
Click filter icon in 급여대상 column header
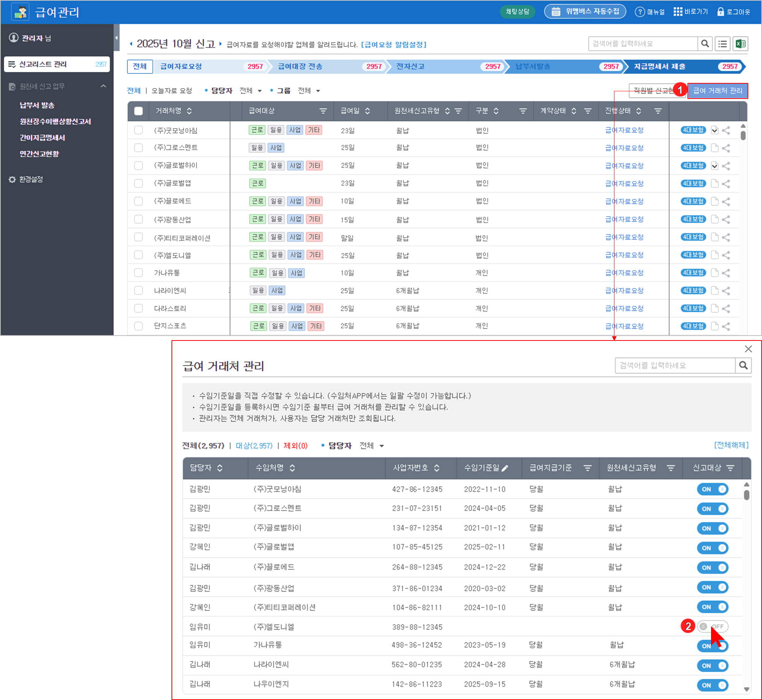tap(323, 111)
